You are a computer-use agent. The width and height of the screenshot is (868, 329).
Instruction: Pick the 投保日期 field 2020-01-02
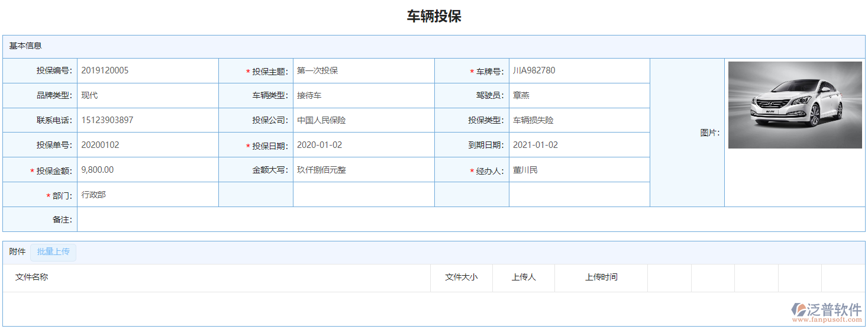(x=363, y=145)
